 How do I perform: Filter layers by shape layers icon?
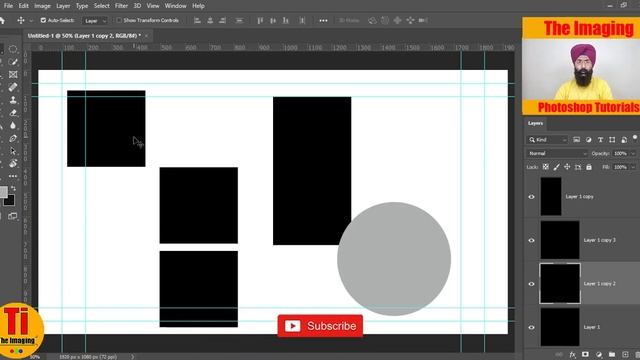click(612, 140)
